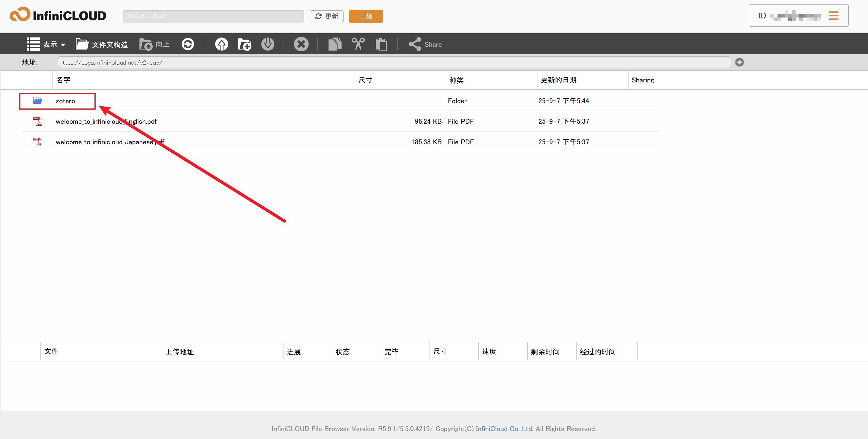
Task: Click the orange 升级 upgrade button
Action: pyautogui.click(x=366, y=16)
